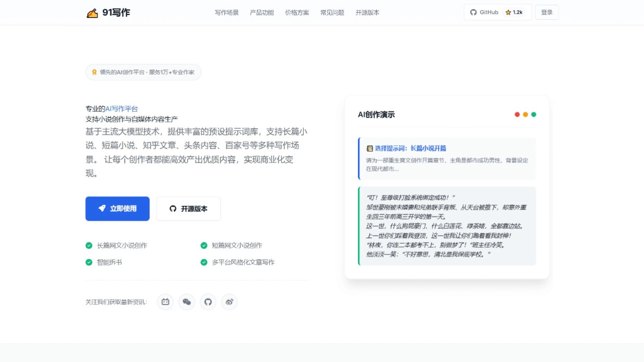Open the WeChat social icon
Screen dimensions: 644x362
point(187,302)
